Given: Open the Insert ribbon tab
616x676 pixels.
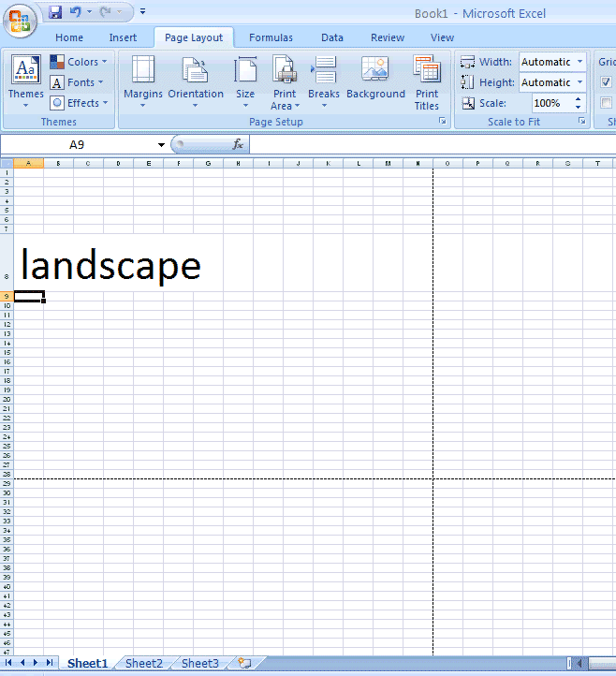Looking at the screenshot, I should point(123,37).
